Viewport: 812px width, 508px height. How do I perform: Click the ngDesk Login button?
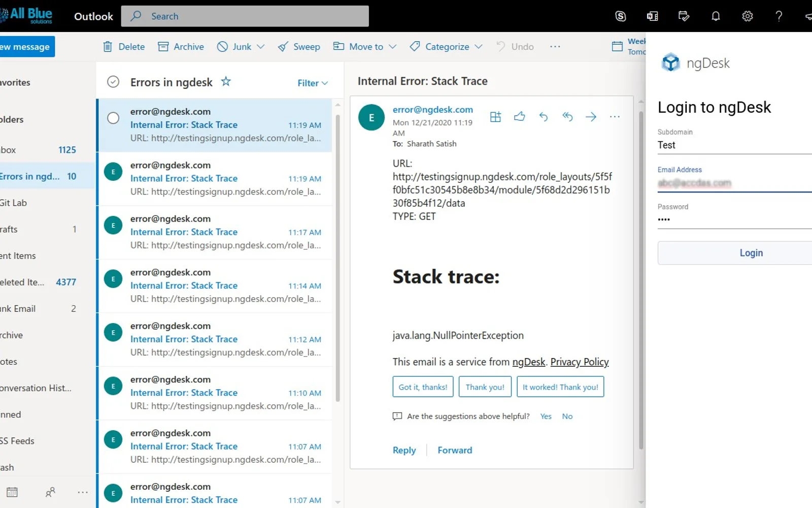pos(735,253)
